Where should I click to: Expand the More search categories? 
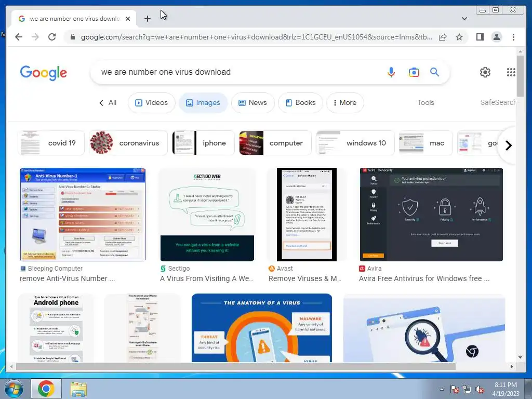345,102
